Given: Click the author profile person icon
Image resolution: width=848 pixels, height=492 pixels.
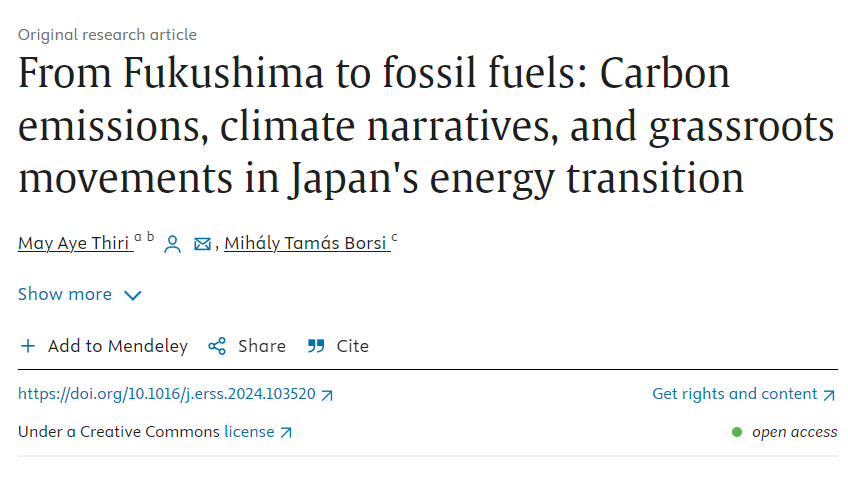Looking at the screenshot, I should click(172, 244).
